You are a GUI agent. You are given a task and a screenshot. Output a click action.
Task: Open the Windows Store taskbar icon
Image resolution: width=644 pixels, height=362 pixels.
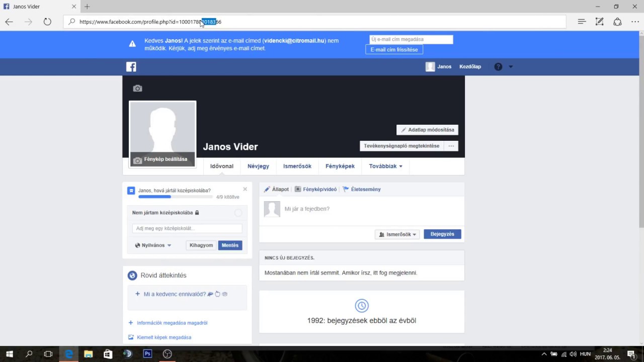[x=108, y=354]
